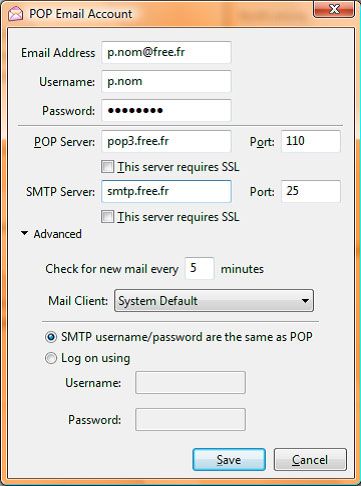The height and width of the screenshot is (486, 361).
Task: Click the POP Server input field
Action: [166, 141]
